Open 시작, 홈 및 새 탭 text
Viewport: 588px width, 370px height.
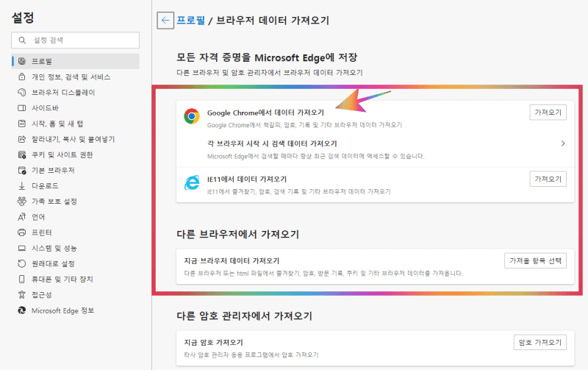point(57,124)
